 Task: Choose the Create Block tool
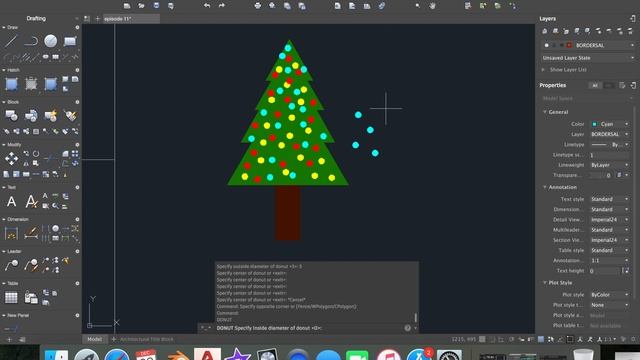pos(31,116)
